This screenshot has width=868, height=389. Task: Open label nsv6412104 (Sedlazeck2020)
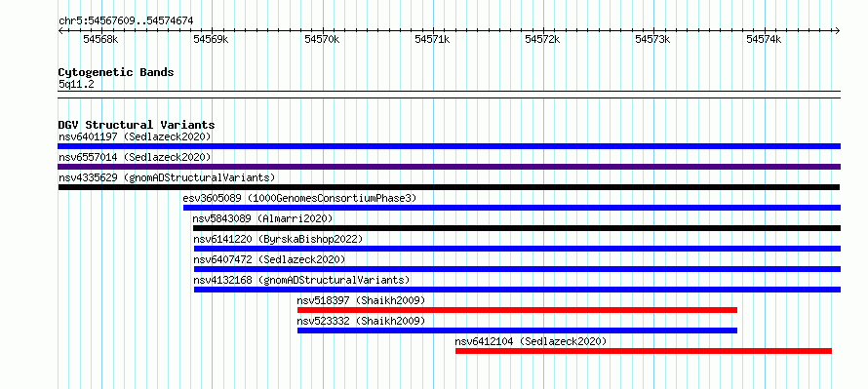(x=531, y=341)
